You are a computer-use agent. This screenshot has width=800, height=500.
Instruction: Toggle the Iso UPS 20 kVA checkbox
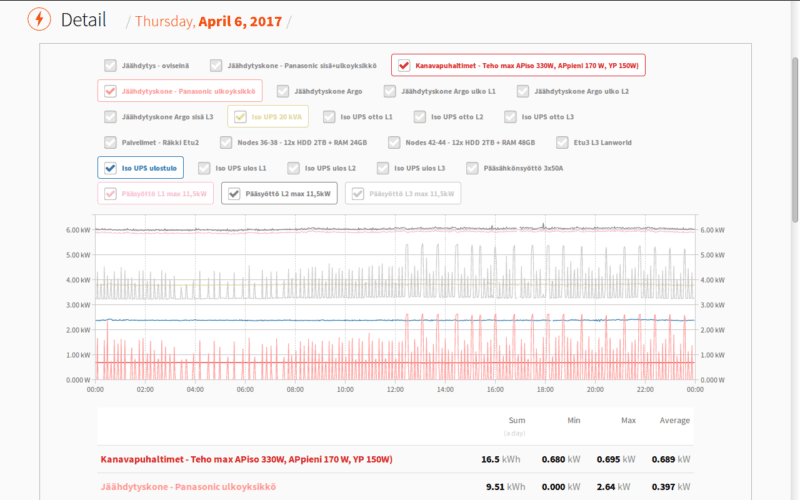click(240, 117)
